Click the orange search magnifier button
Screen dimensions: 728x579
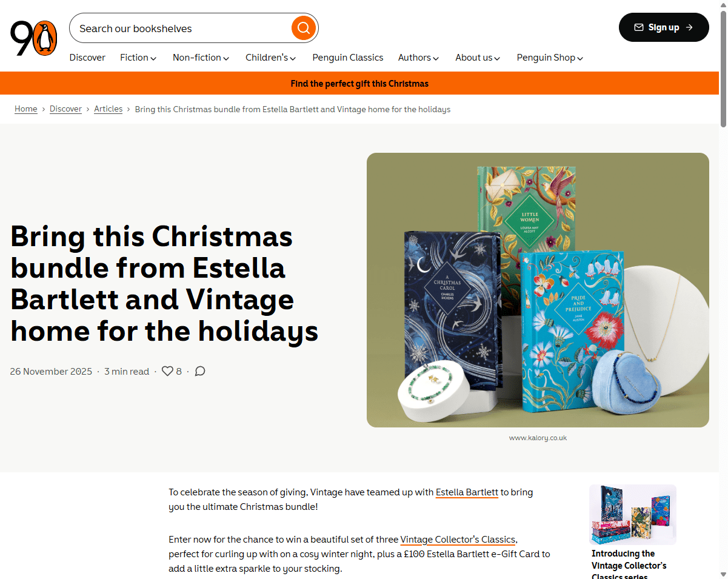click(304, 28)
